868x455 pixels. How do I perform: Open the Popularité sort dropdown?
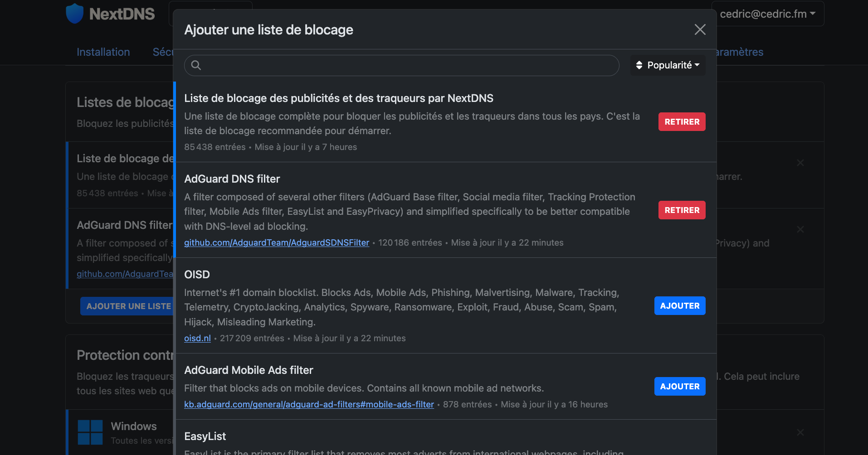[668, 65]
